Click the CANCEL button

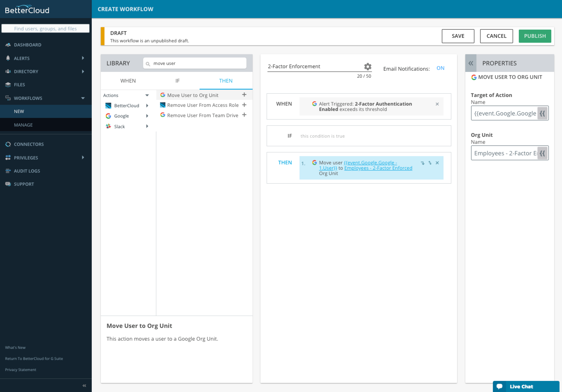click(x=497, y=36)
